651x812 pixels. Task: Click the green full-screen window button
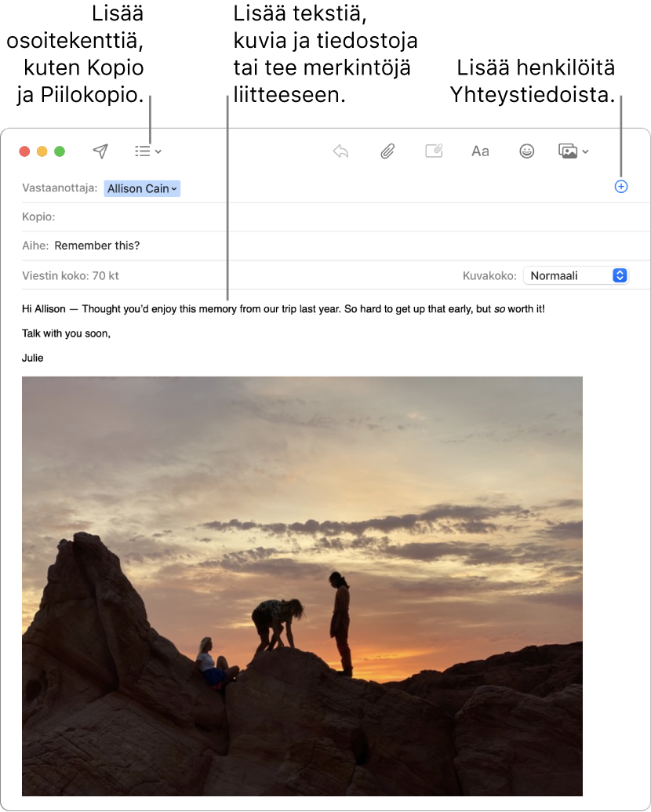tap(60, 151)
